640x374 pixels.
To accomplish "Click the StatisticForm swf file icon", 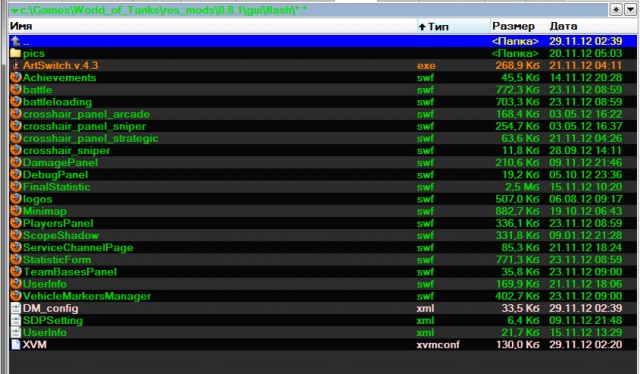I will [x=16, y=259].
